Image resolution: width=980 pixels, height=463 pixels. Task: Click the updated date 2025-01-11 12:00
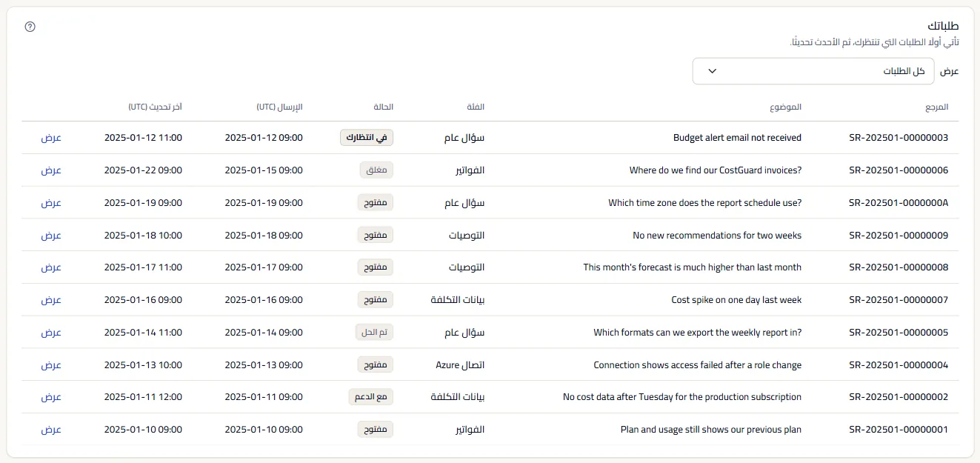point(143,397)
